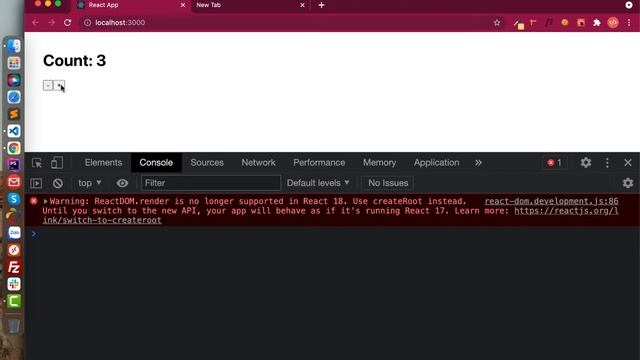Open DevTools settings gear in tab bar
Image resolution: width=640 pixels, height=360 pixels.
(586, 162)
